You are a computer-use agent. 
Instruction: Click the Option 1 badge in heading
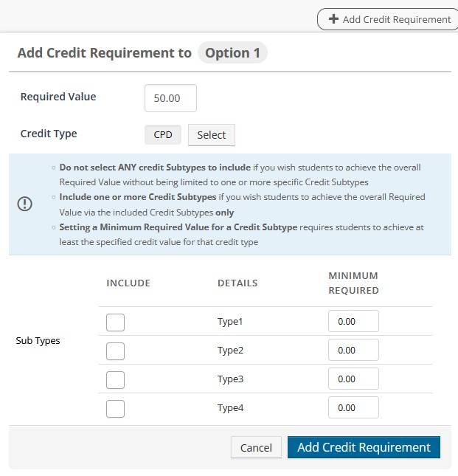[x=232, y=52]
